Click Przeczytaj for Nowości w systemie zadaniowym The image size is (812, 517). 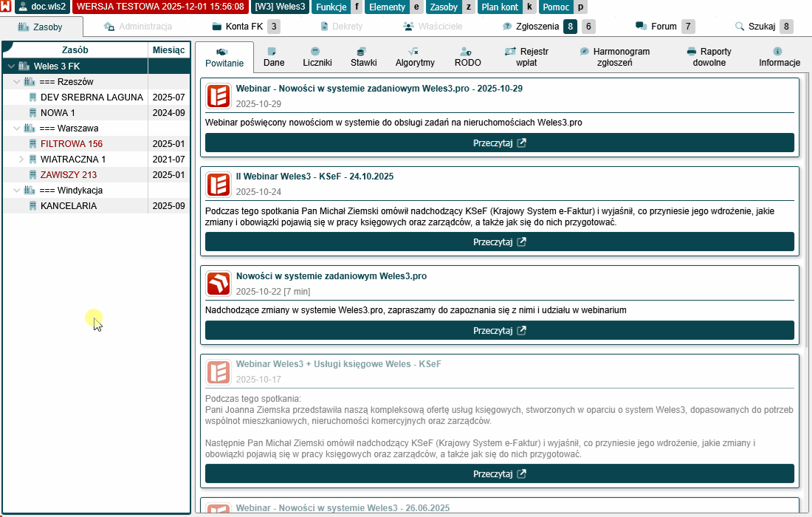pyautogui.click(x=499, y=330)
